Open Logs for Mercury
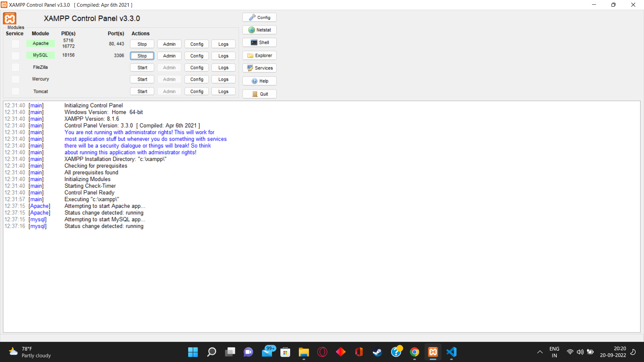 point(223,79)
